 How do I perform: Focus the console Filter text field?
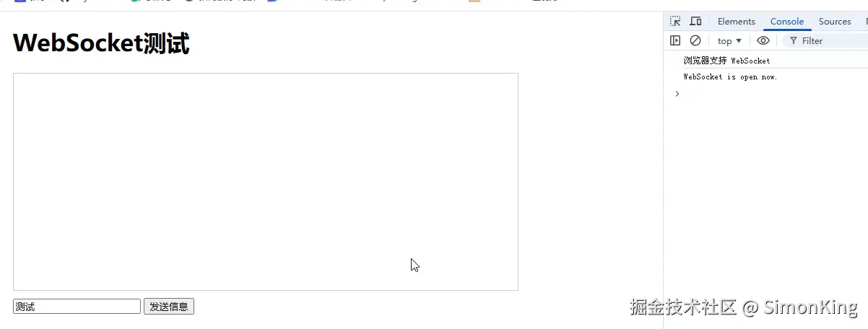coord(830,41)
